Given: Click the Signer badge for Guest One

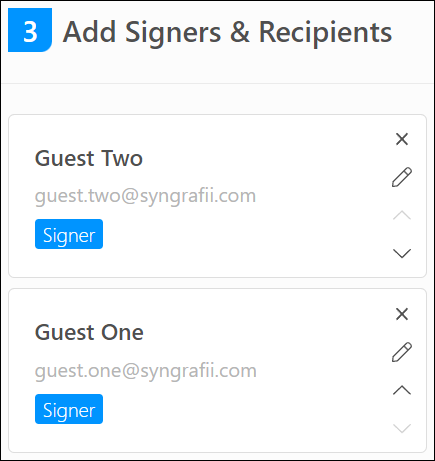Looking at the screenshot, I should coord(69,409).
